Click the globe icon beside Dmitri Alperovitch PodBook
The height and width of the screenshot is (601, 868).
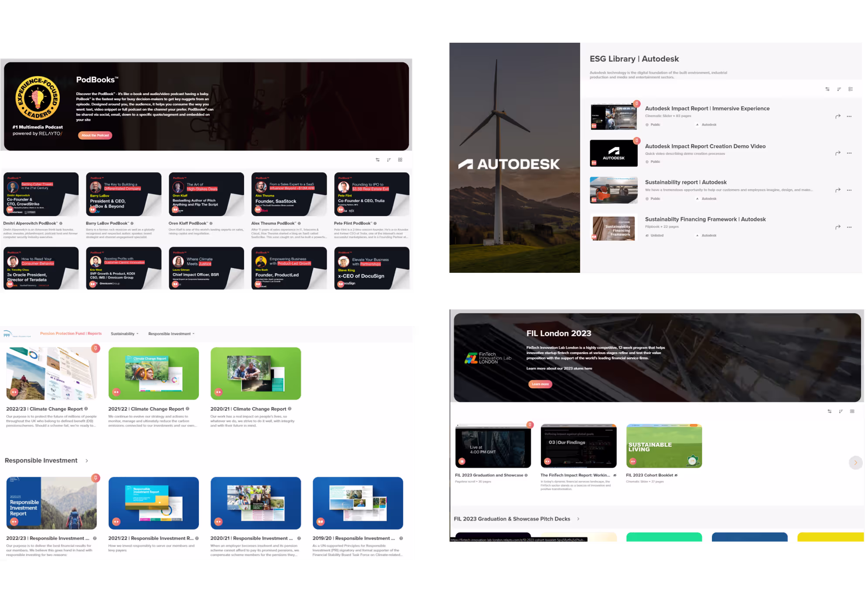tap(61, 224)
